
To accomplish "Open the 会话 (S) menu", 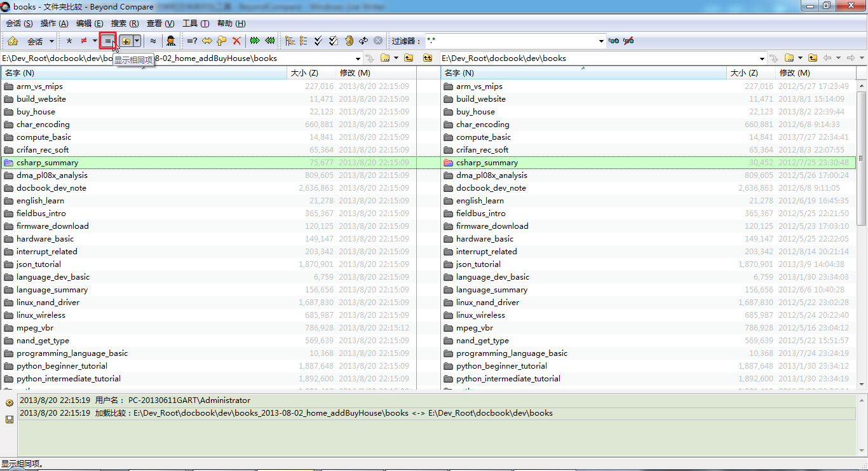I will [19, 24].
